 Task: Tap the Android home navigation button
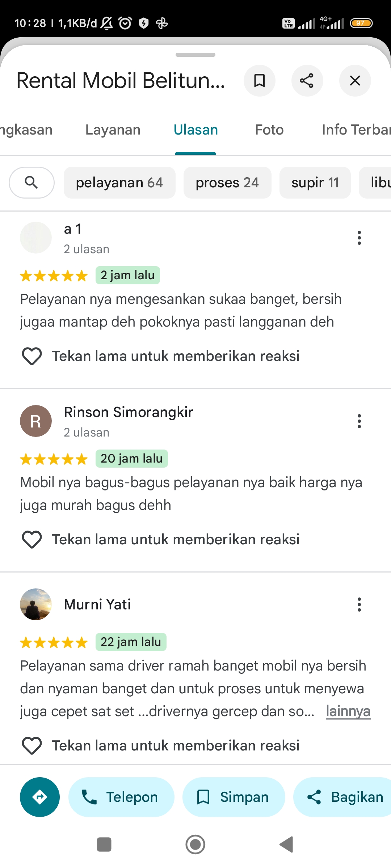[x=195, y=845]
